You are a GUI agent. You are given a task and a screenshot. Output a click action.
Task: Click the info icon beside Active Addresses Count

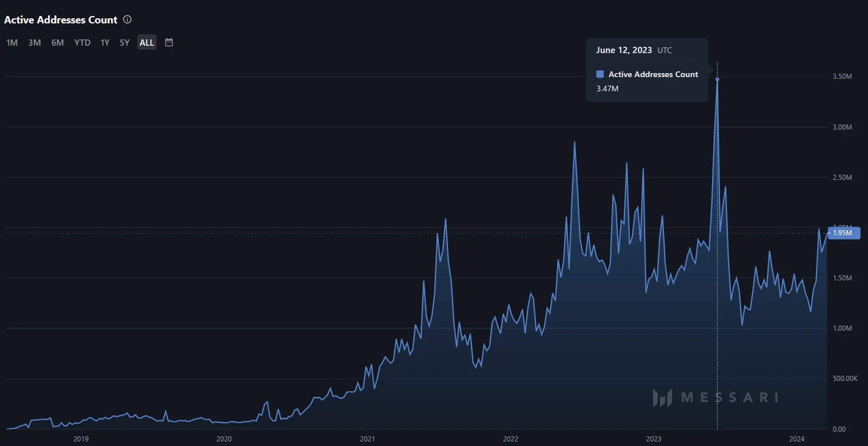click(127, 19)
